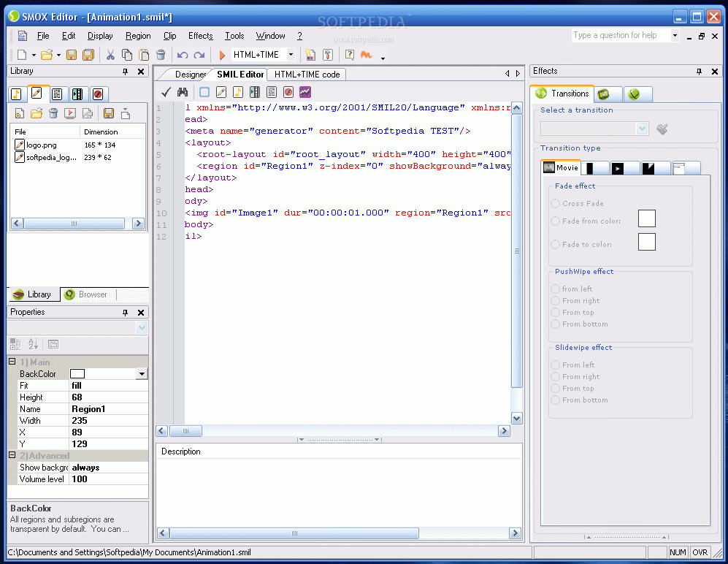Insert text via document editor icon
The width and height of the screenshot is (728, 564).
pyautogui.click(x=272, y=92)
